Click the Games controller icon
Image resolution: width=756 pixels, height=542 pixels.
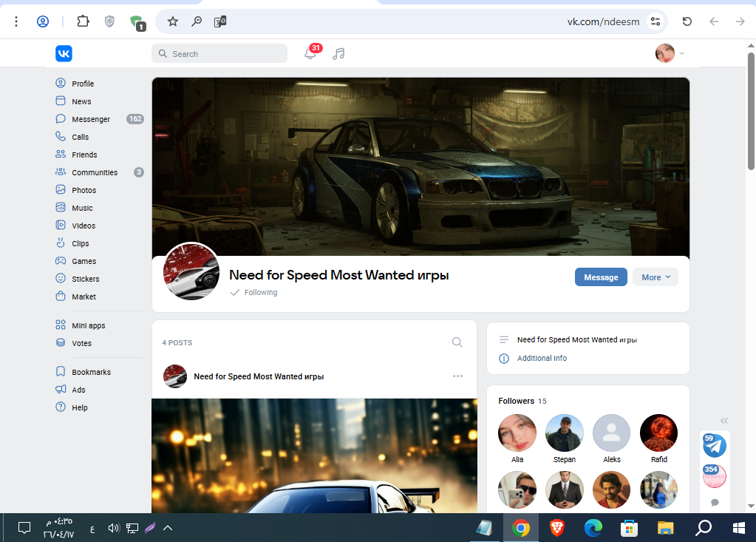coord(61,260)
